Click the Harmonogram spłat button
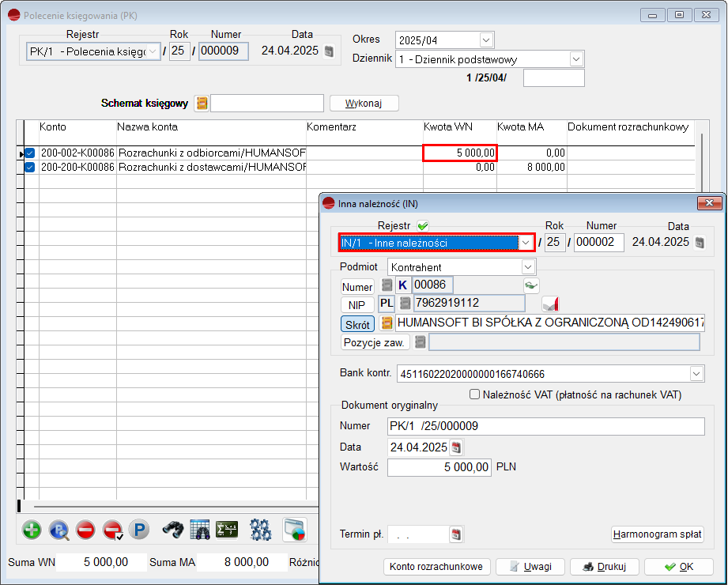Screen dimensions: 728x585 coord(657,534)
